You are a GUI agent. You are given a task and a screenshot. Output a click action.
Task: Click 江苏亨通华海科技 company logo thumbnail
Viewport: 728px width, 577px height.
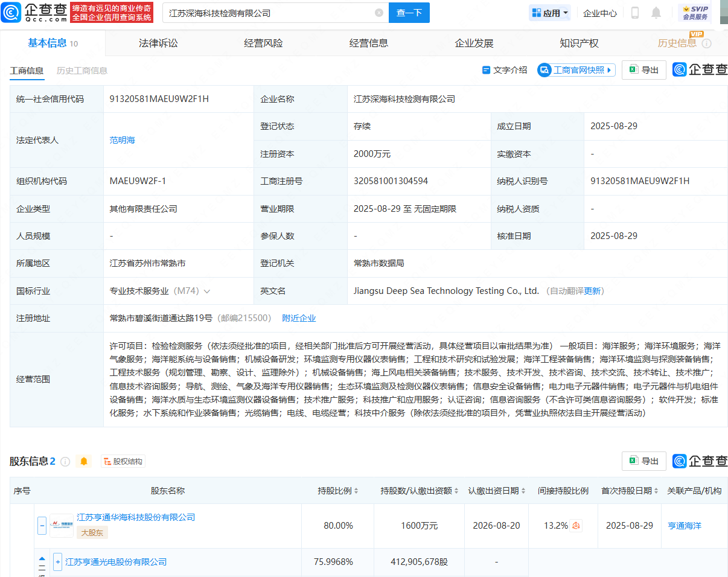(x=62, y=526)
